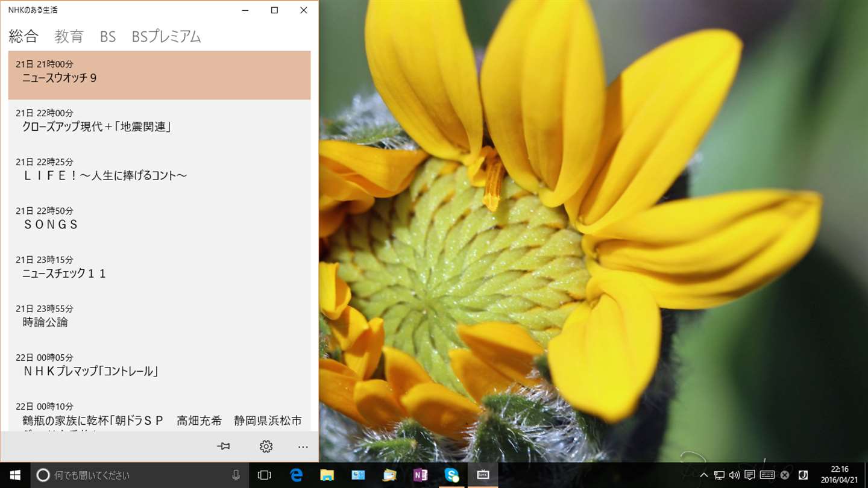Image resolution: width=868 pixels, height=488 pixels.
Task: Open the BSプレミアム channel tab
Action: click(x=166, y=37)
